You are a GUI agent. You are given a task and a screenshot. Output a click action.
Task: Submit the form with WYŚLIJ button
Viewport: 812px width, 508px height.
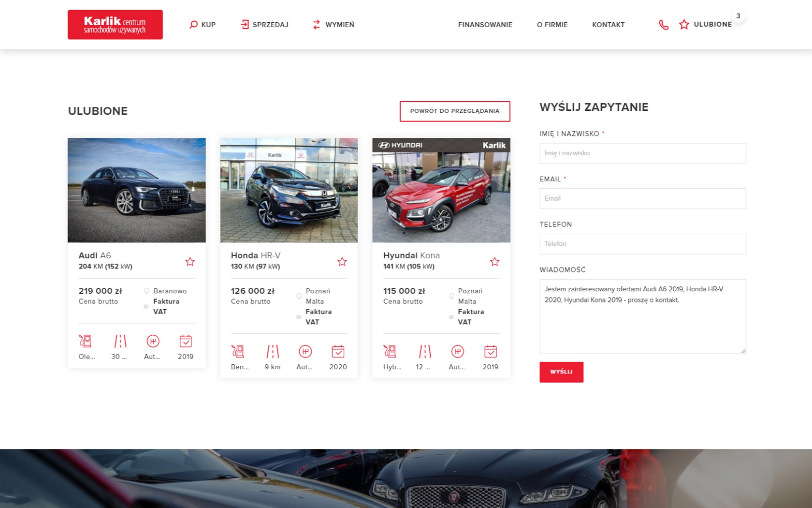pos(561,372)
